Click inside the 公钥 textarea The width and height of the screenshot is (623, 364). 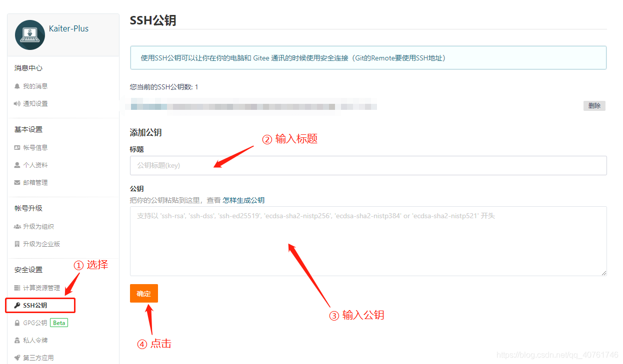click(x=368, y=241)
